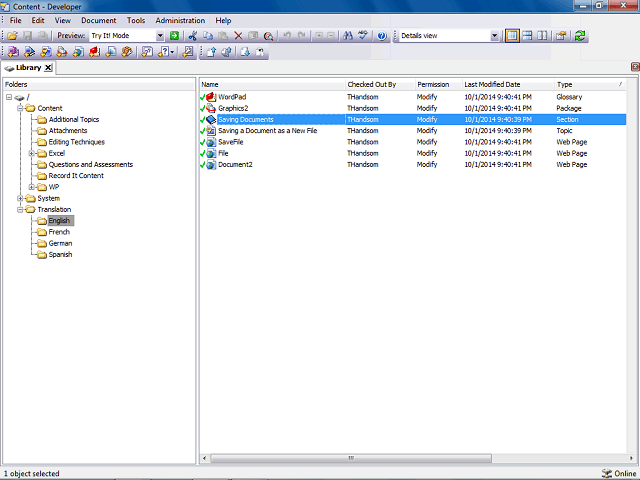
Task: Open help via blue question mark icon
Action: coord(382,36)
